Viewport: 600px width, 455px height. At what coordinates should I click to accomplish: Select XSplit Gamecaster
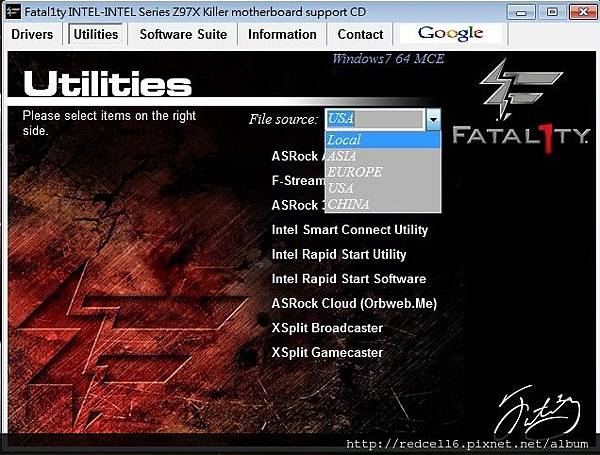327,352
